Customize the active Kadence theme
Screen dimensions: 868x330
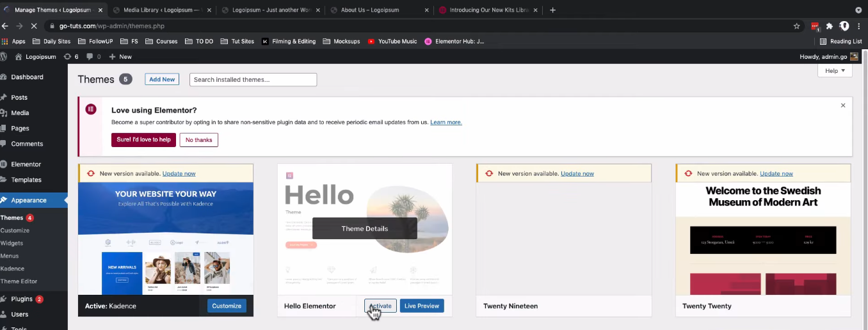pyautogui.click(x=227, y=306)
